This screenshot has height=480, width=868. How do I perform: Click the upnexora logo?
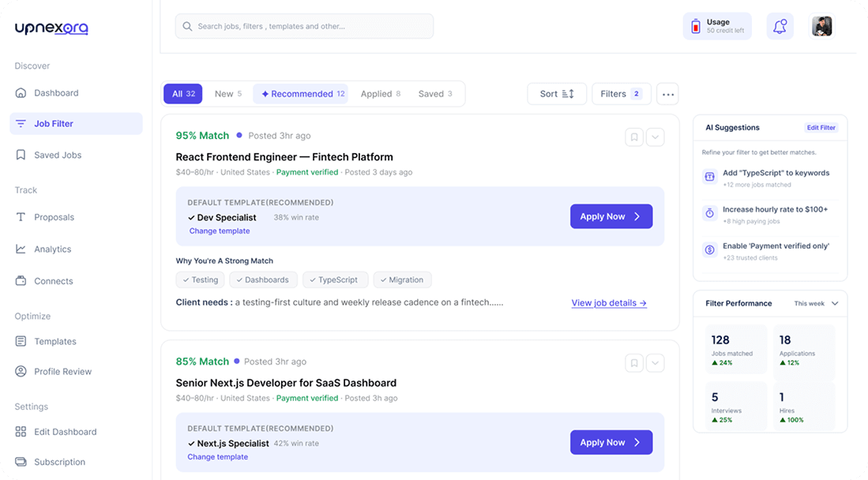click(51, 28)
